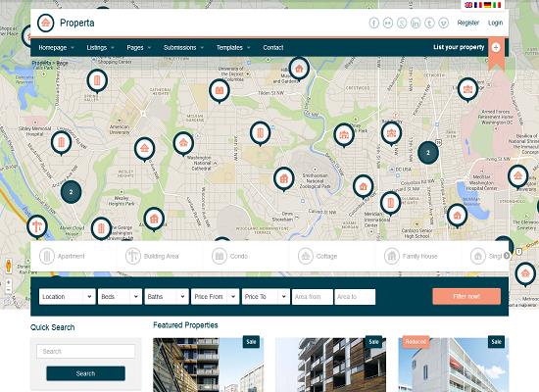Click the marker beside Smithsonian National Zoological Park
Viewport: 539px width, 392px height.
[284, 178]
